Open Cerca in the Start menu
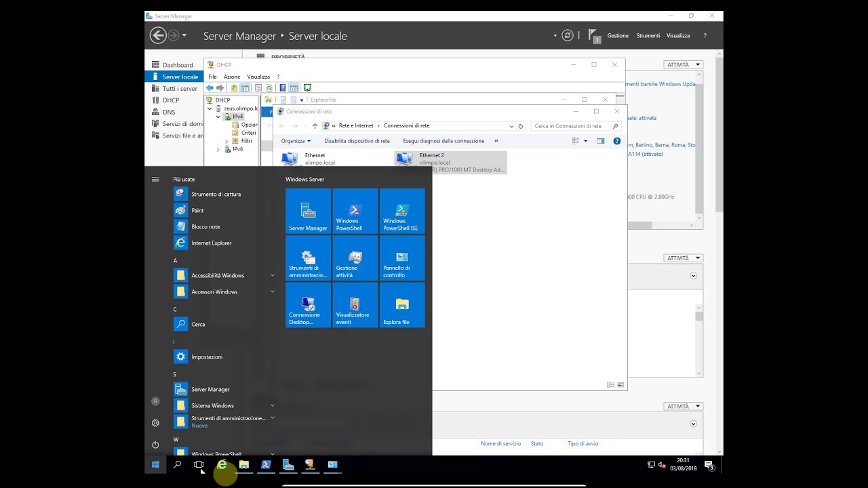Viewport: 868px width, 488px height. tap(224, 324)
